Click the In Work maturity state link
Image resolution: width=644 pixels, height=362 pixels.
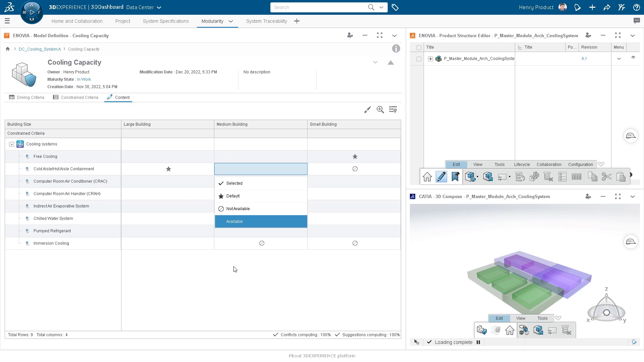[84, 79]
